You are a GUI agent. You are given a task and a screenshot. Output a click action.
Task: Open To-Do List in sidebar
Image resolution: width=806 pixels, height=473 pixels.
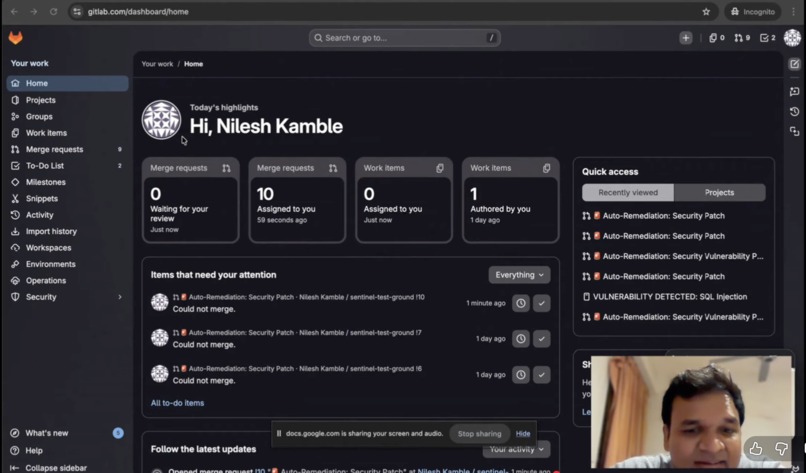pyautogui.click(x=67, y=166)
